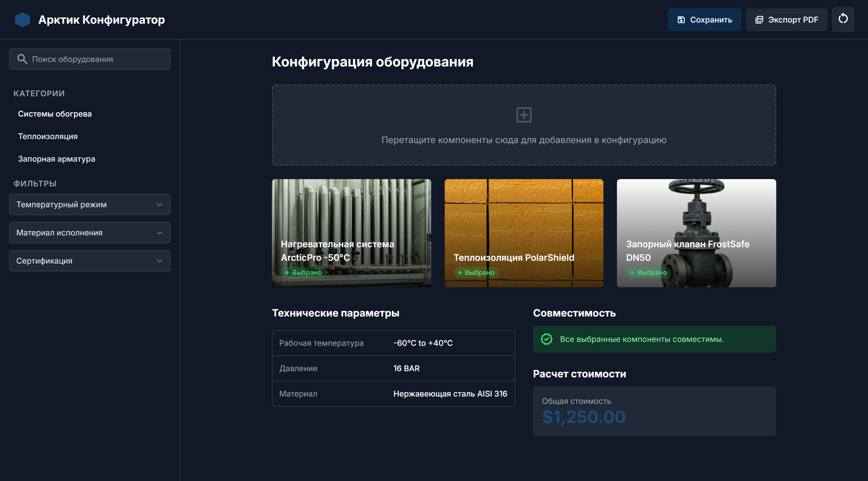Click the magnifier search icon
Screen dimensions: 868x481
point(22,59)
